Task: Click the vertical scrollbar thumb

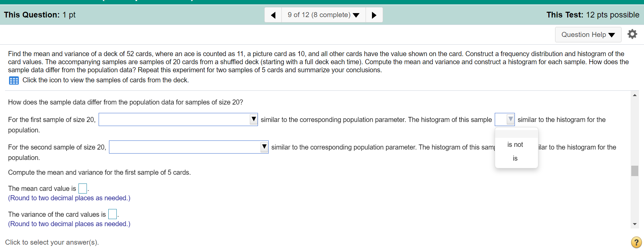Action: tap(635, 171)
